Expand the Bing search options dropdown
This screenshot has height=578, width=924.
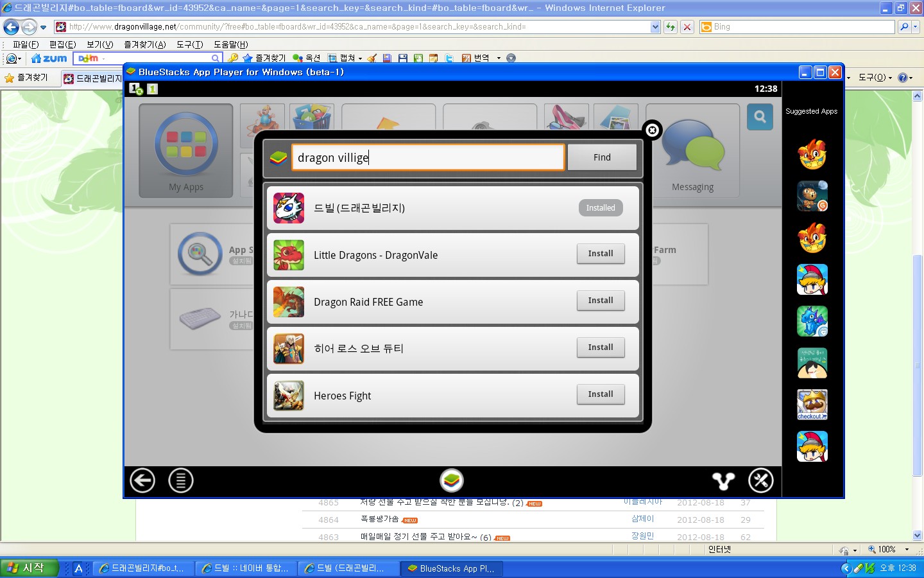(916, 27)
